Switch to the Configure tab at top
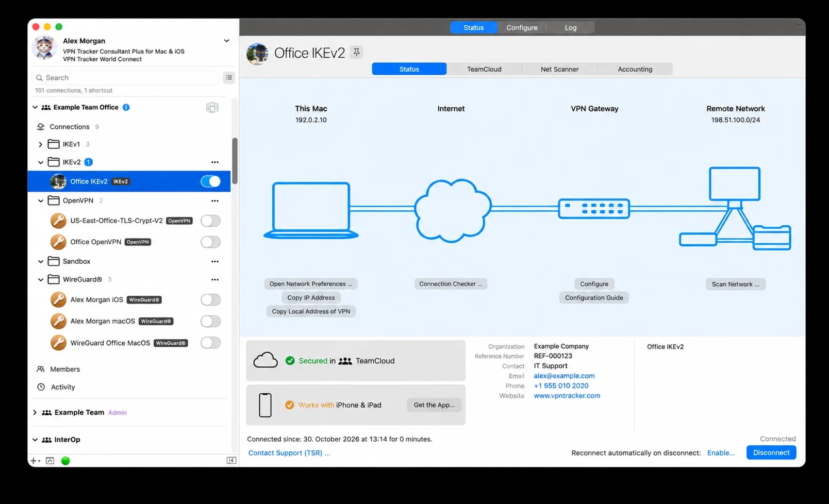829x504 pixels. (522, 28)
